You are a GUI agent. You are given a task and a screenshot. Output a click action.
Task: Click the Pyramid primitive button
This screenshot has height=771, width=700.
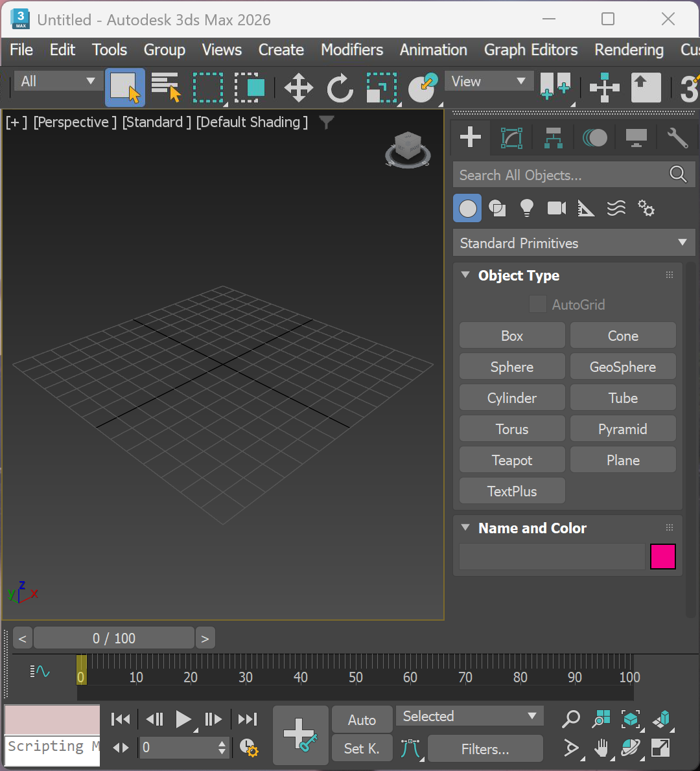coord(623,430)
